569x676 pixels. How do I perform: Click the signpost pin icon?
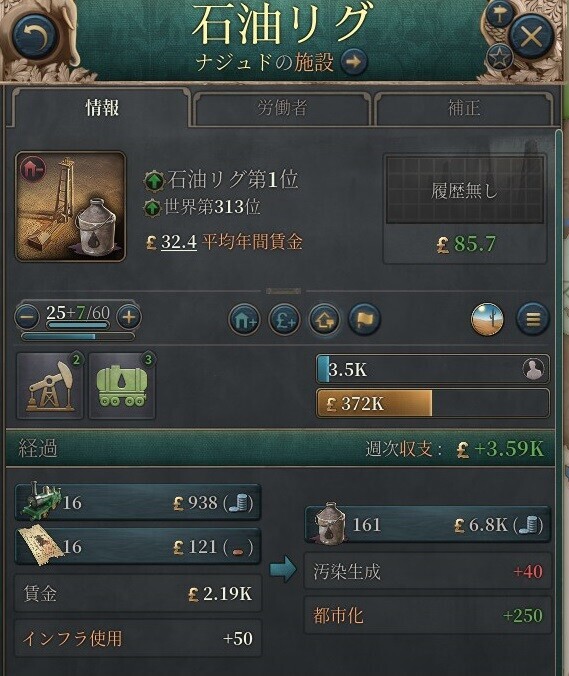500,15
